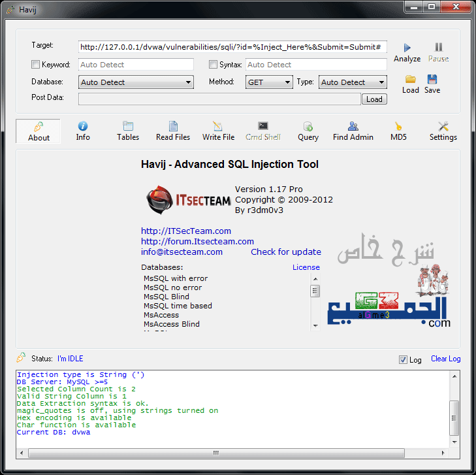Click "Selected Column Count is 2" log line
The image size is (476, 475).
point(76,389)
